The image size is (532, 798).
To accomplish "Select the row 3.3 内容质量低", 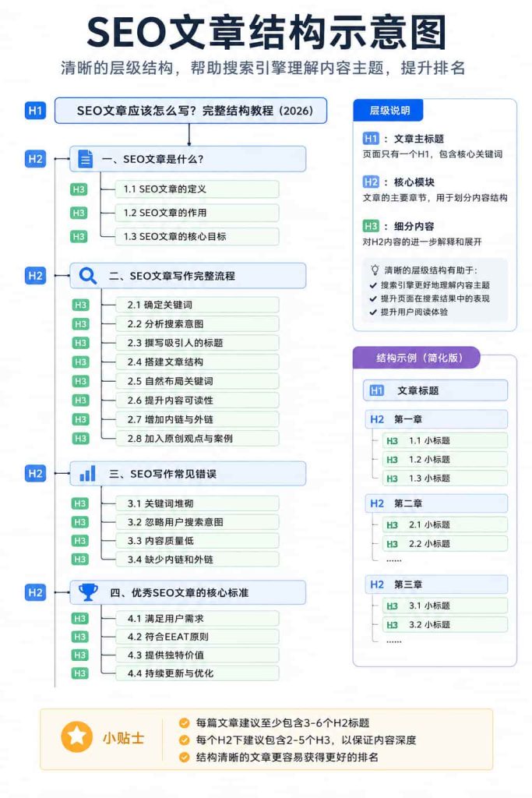I will [x=197, y=541].
